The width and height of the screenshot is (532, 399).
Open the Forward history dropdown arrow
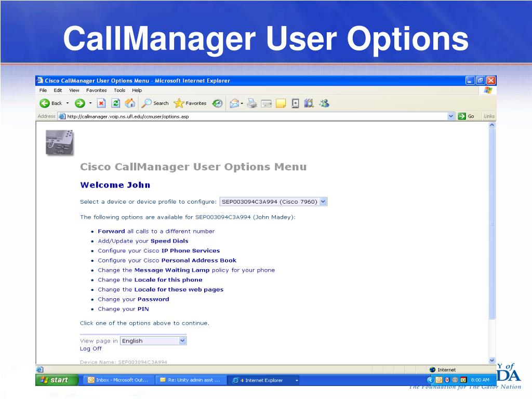[90, 103]
